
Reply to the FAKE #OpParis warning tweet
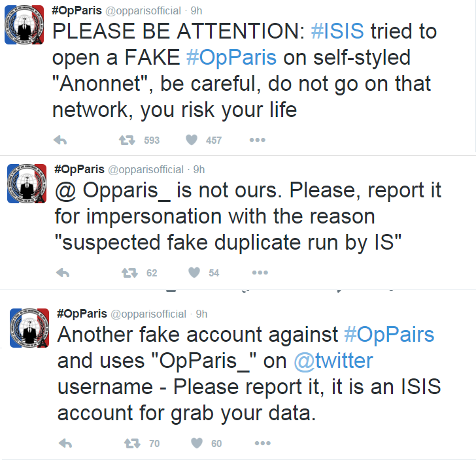(x=59, y=140)
